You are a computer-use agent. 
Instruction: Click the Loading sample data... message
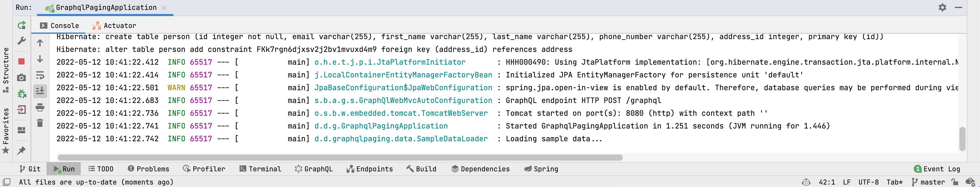click(x=554, y=139)
